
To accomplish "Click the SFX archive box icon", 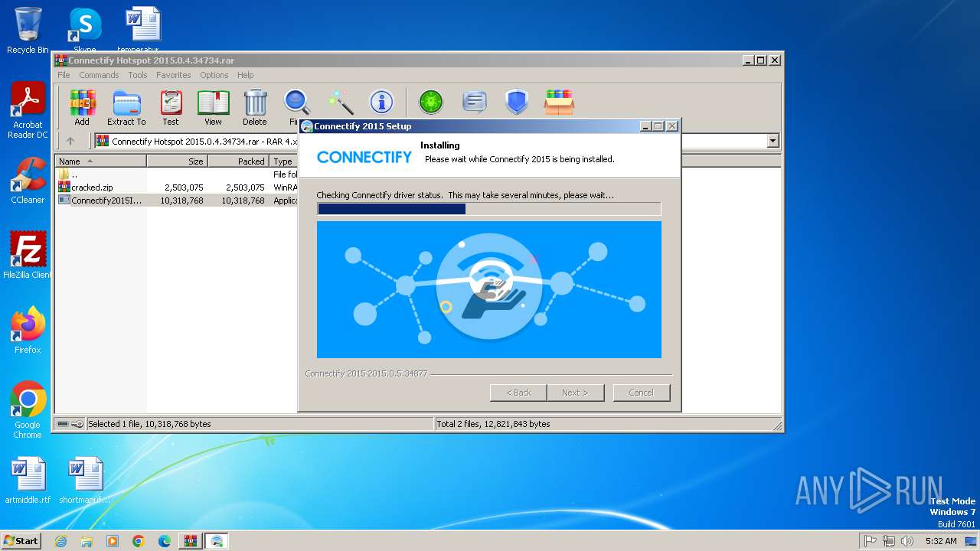I will [x=559, y=102].
